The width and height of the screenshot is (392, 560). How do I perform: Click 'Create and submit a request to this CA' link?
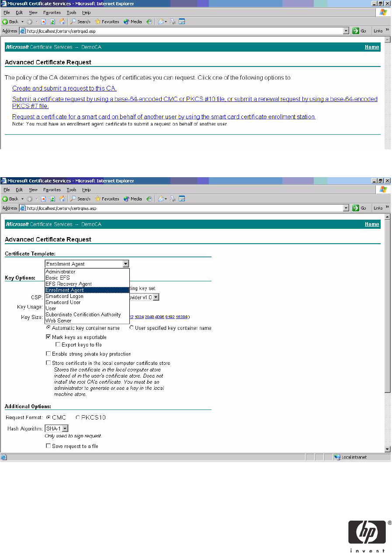[64, 88]
